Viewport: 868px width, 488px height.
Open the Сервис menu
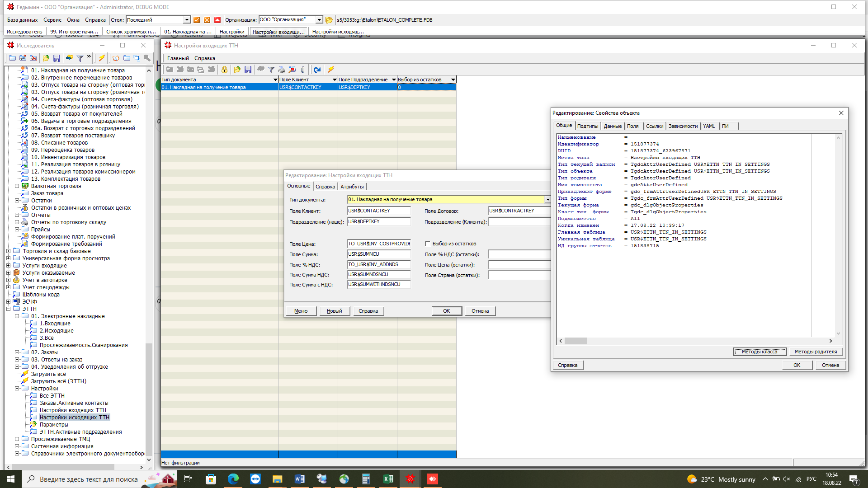point(52,20)
